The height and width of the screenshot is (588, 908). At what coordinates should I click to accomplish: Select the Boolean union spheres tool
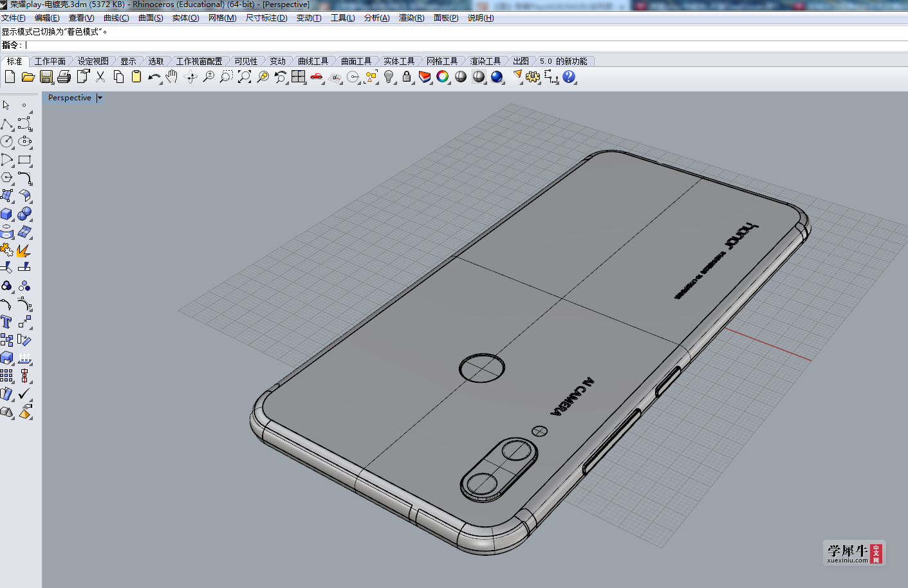tap(24, 214)
